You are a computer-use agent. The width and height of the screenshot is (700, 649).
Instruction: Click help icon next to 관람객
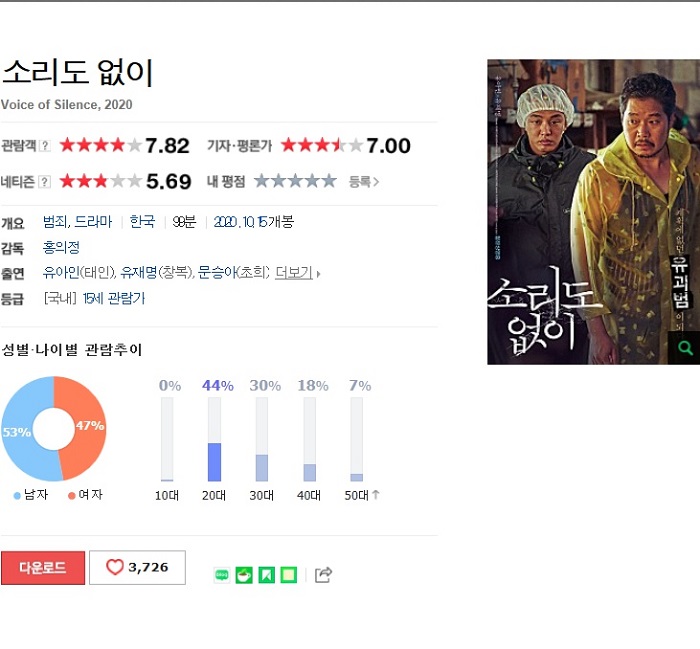click(x=45, y=146)
